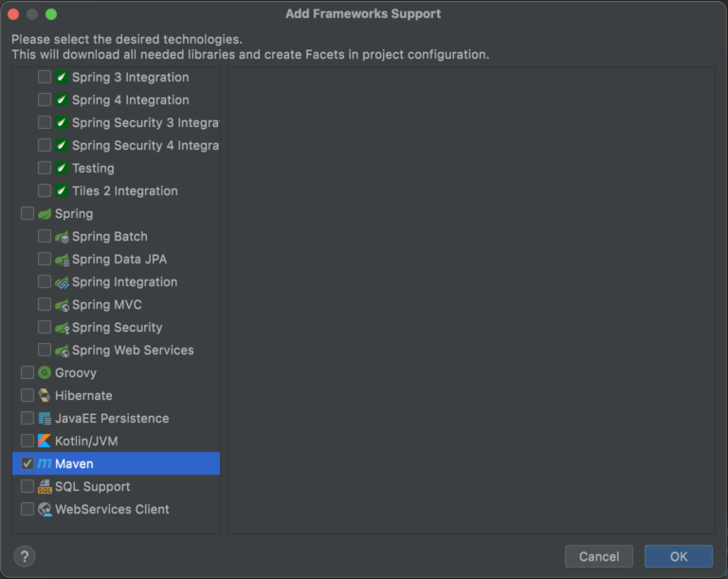Screen dimensions: 728x579
Task: Select Tiles 2 Integration entry
Action: (124, 190)
